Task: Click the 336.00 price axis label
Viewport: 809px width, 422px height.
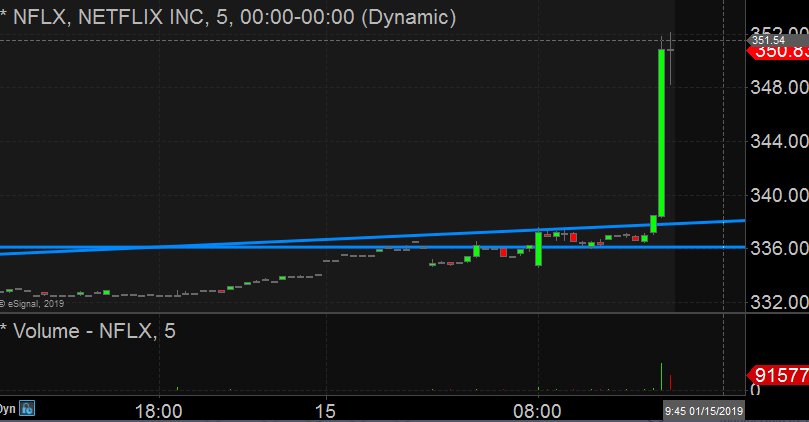Action: click(779, 248)
